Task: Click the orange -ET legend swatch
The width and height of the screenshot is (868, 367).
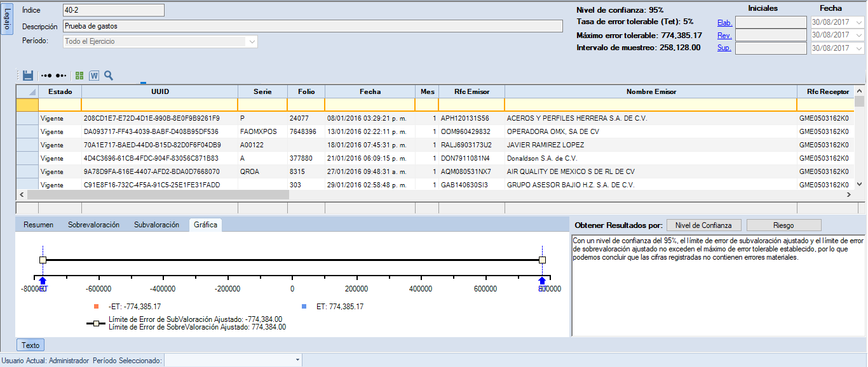Action: tap(96, 307)
